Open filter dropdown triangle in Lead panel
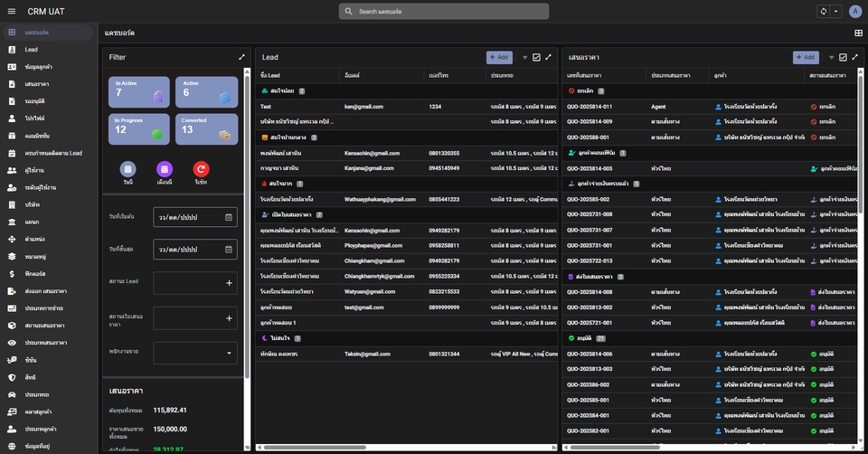 524,58
